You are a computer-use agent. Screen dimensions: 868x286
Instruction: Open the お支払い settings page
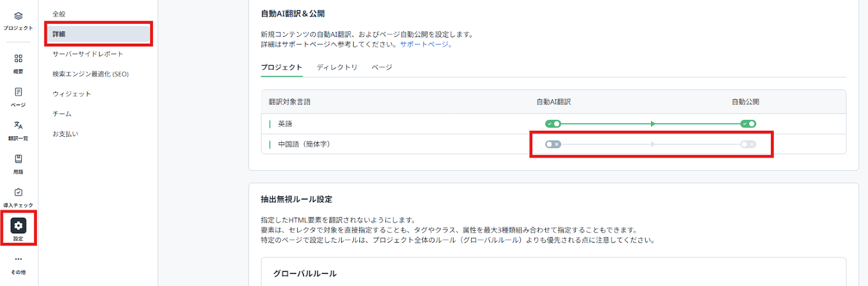tap(66, 134)
